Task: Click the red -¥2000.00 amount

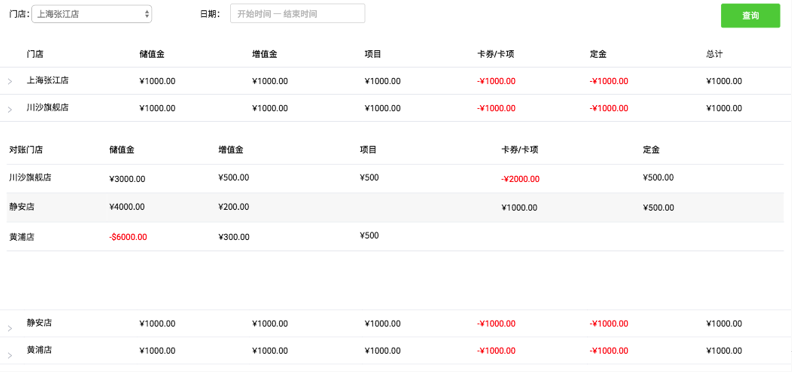Action: point(520,179)
